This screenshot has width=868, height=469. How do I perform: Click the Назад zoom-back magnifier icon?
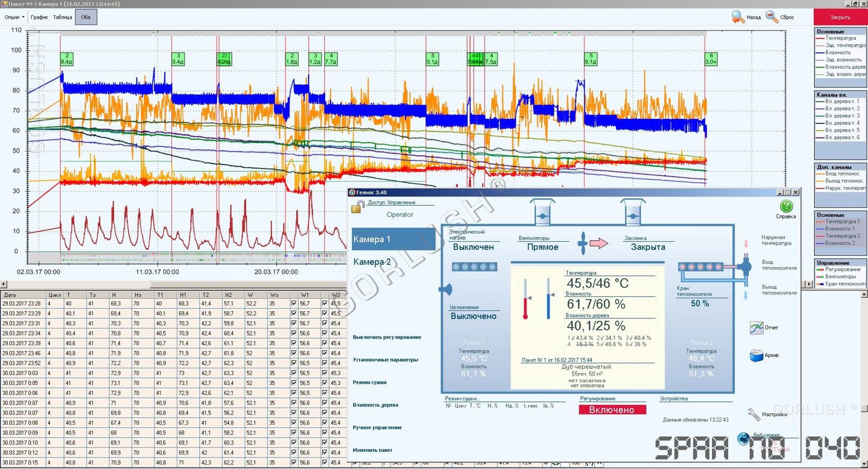pos(738,17)
